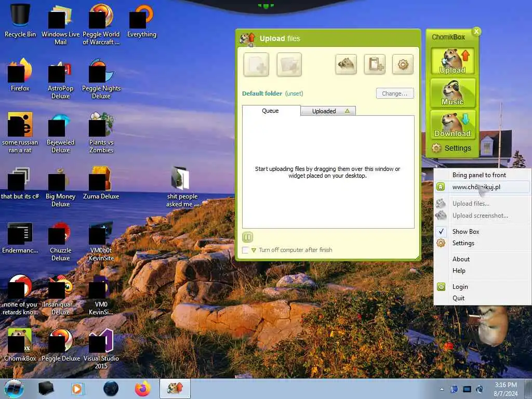Viewport: 532px width, 399px height.
Task: Open the Upload panel in ChomikBox widget
Action: point(453,61)
